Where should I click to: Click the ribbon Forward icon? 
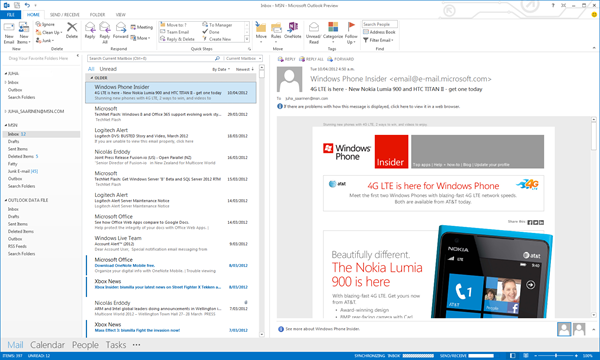coord(121,27)
